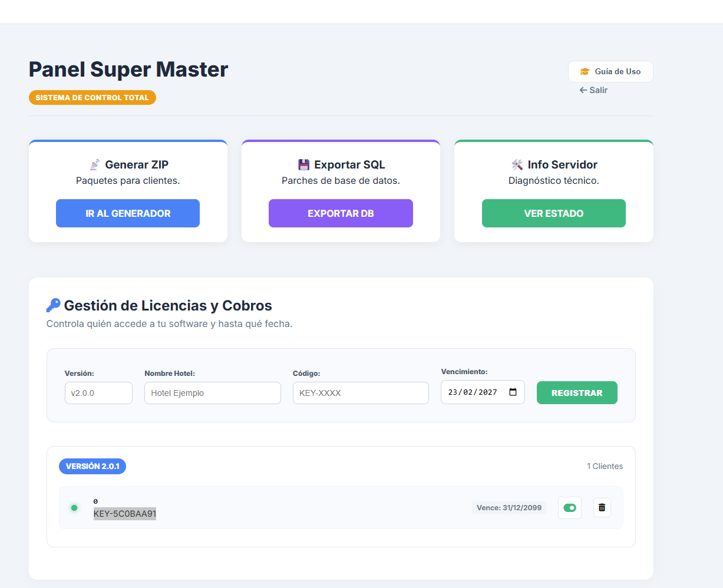Follow the Salir link
This screenshot has width=723, height=588.
[593, 90]
